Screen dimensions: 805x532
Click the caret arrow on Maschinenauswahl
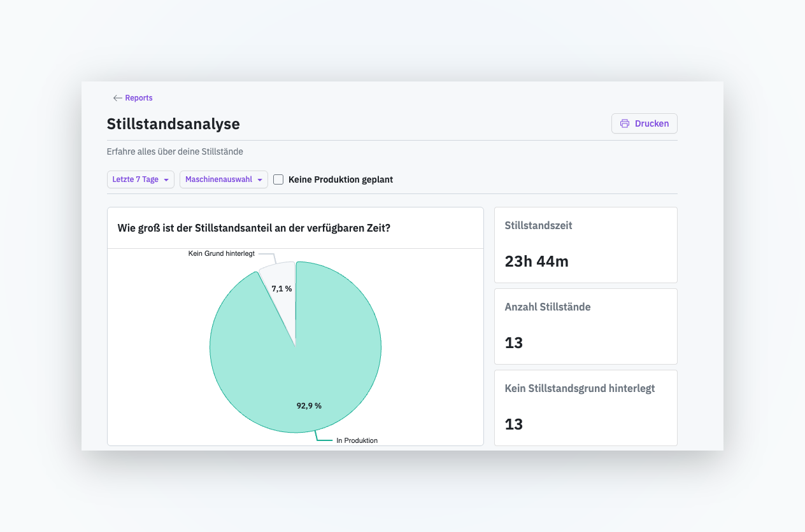[x=260, y=180]
